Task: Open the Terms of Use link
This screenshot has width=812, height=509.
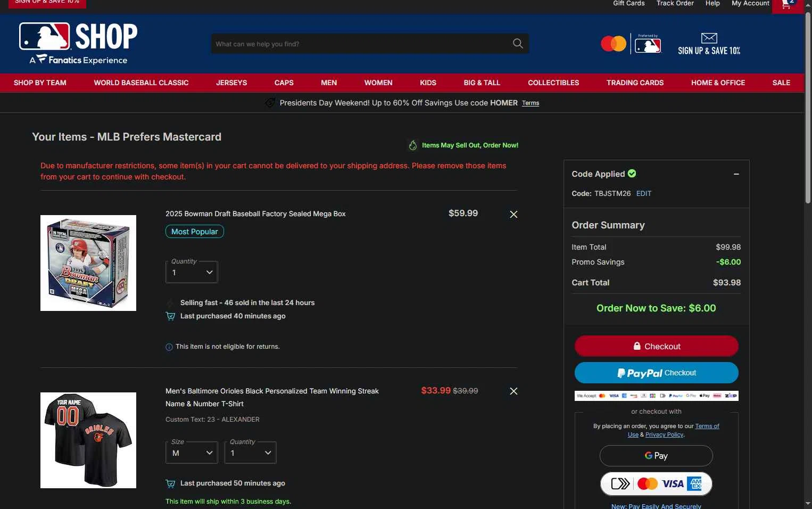Action: point(707,426)
